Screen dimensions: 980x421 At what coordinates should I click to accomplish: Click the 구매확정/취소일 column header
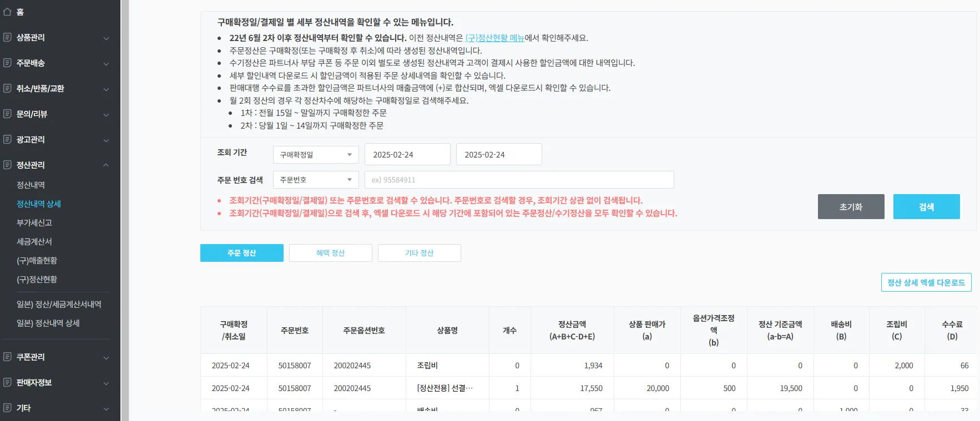coord(234,330)
